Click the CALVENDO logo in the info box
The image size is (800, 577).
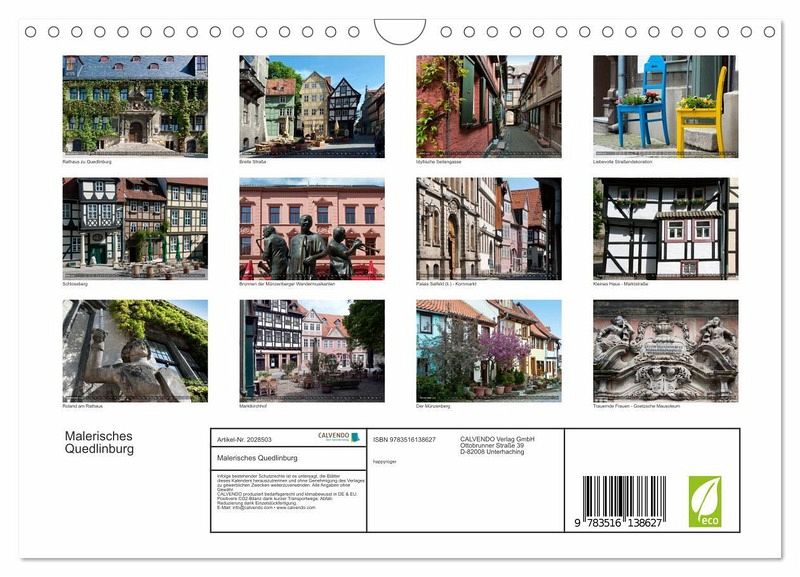point(339,437)
